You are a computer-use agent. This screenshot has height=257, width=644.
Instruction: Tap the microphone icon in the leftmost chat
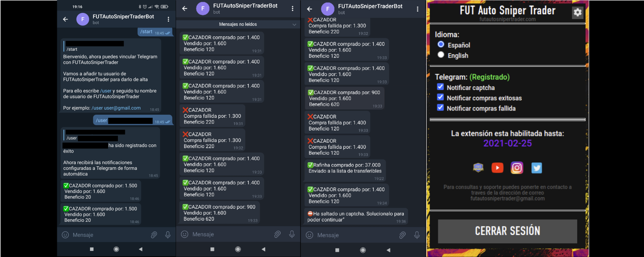click(x=168, y=235)
